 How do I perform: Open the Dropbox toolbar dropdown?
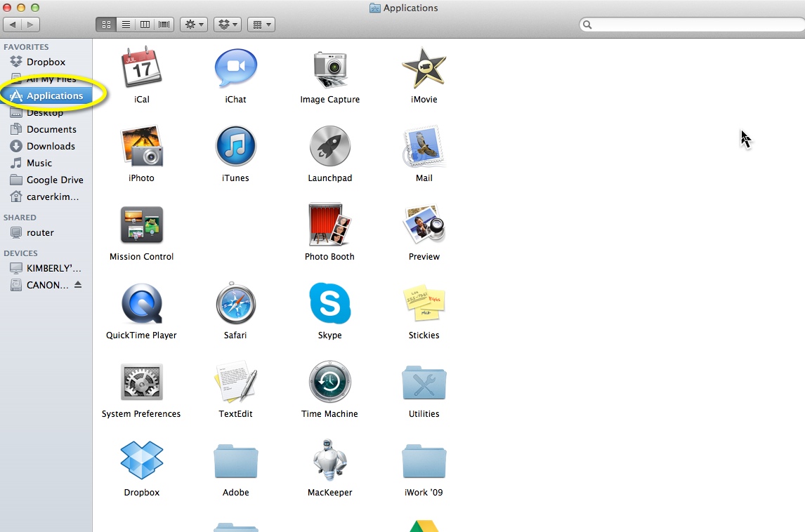[228, 25]
